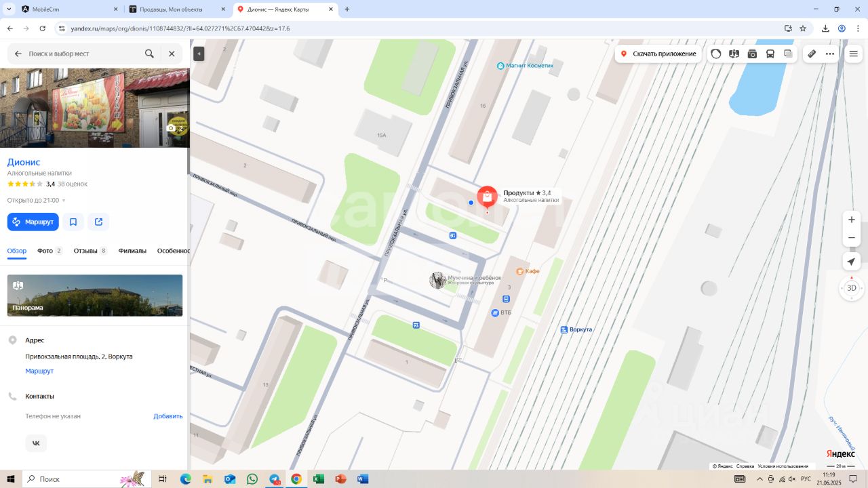Click Добавить to add a phone number
Screen dimensions: 868x488
coord(168,416)
